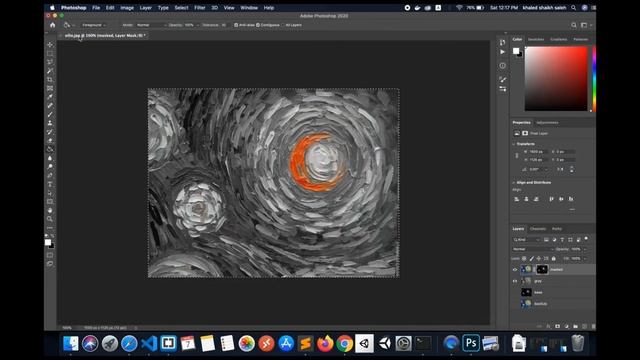This screenshot has height=360, width=640.
Task: Click the Photoshop search magnifier icon
Action: [573, 25]
